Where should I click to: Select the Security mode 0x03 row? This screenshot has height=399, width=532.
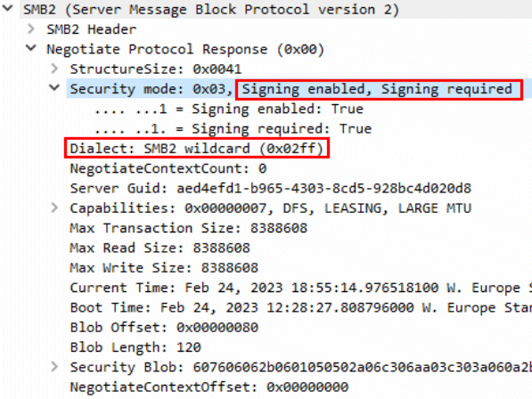[x=299, y=89]
